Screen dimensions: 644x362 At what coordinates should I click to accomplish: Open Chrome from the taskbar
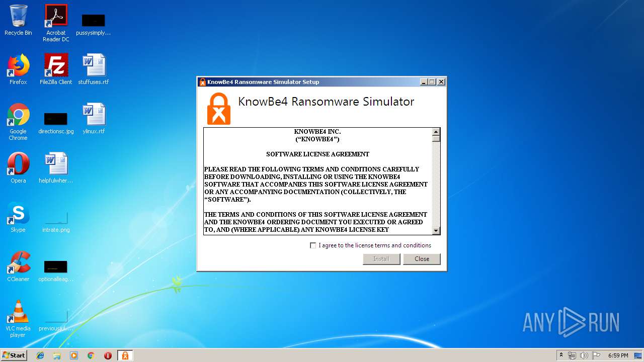[x=91, y=355]
